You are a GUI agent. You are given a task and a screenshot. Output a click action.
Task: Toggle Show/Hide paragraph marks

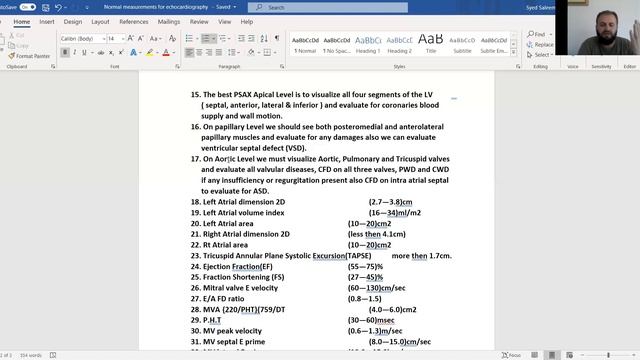coord(277,38)
